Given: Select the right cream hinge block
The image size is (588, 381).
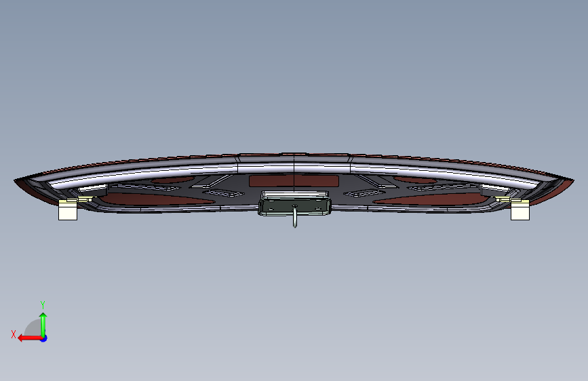Looking at the screenshot, I should point(520,210).
